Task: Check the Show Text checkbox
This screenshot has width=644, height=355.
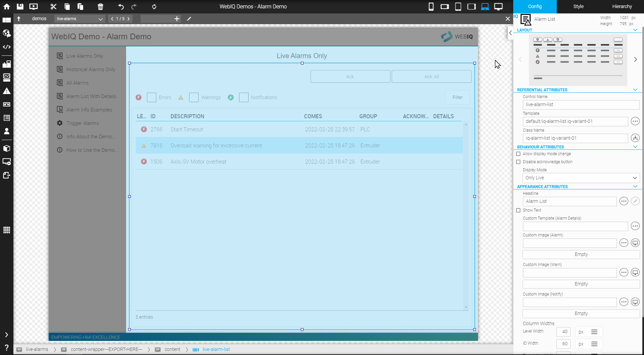Action: point(518,210)
